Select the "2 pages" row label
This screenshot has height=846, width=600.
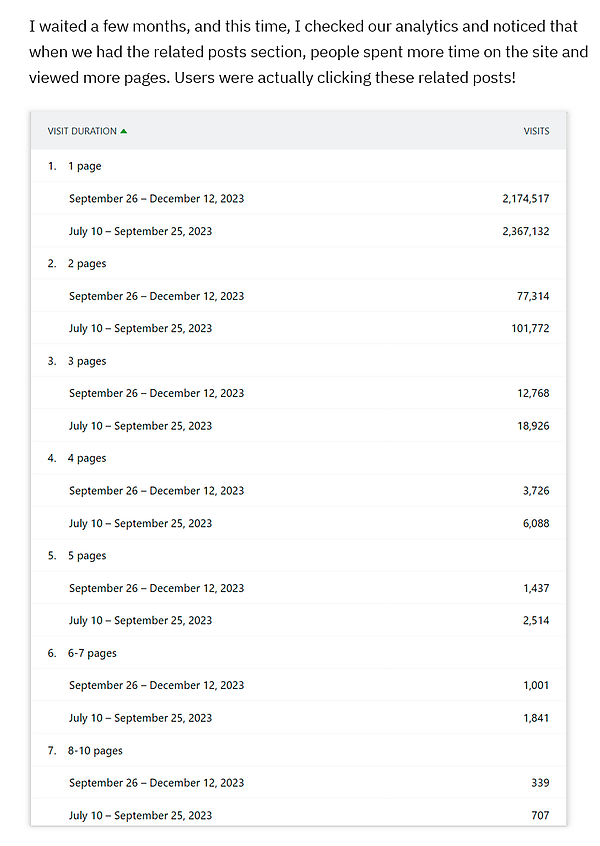(x=87, y=264)
